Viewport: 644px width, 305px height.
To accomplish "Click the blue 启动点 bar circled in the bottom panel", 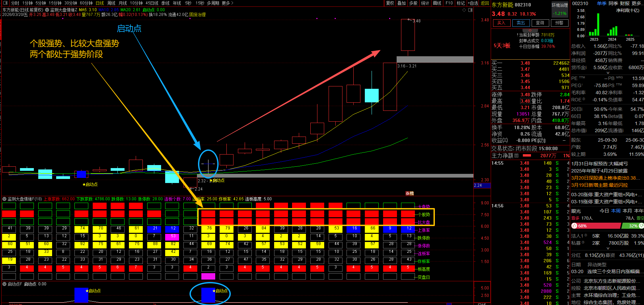I will point(208,295).
